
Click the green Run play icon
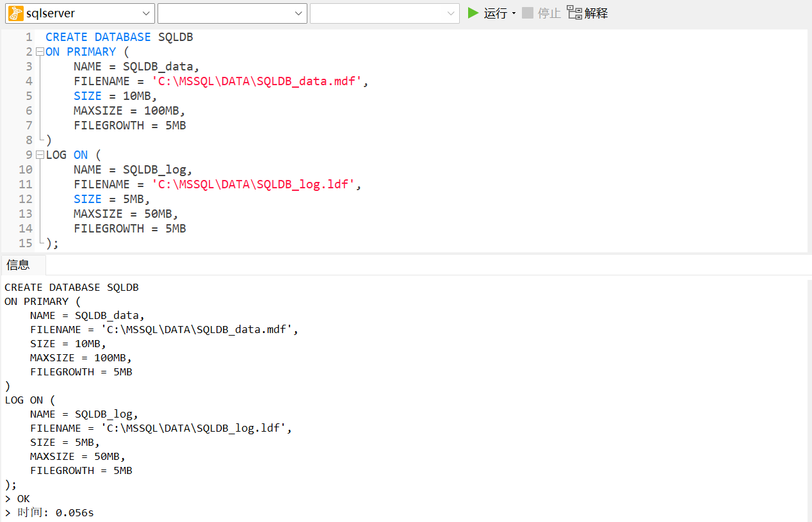pos(473,13)
